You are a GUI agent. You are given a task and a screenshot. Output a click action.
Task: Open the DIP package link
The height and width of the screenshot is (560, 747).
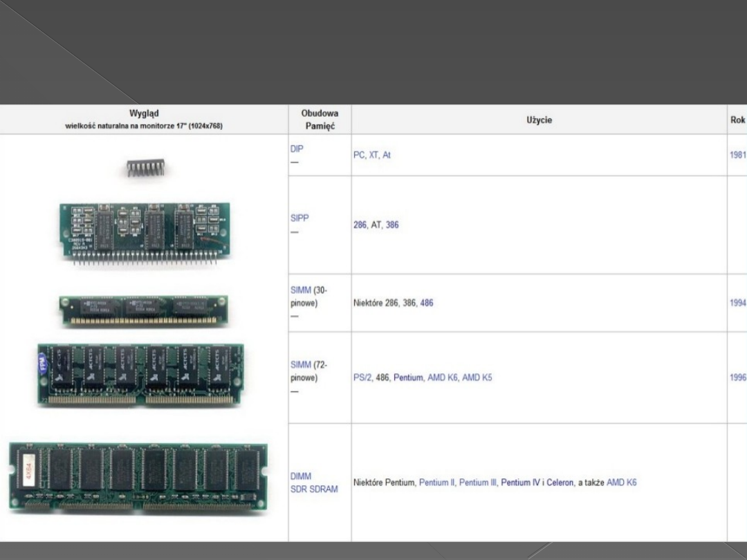click(x=297, y=149)
